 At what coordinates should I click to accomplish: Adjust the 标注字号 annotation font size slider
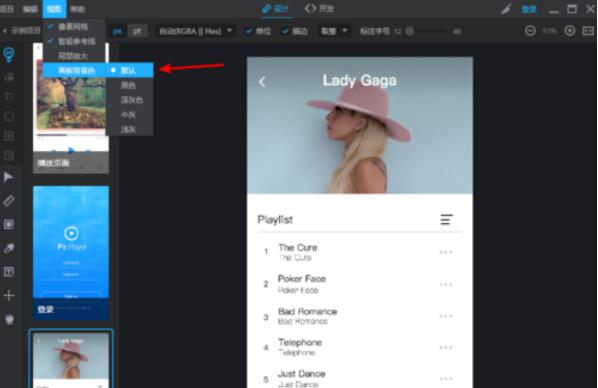[410, 31]
